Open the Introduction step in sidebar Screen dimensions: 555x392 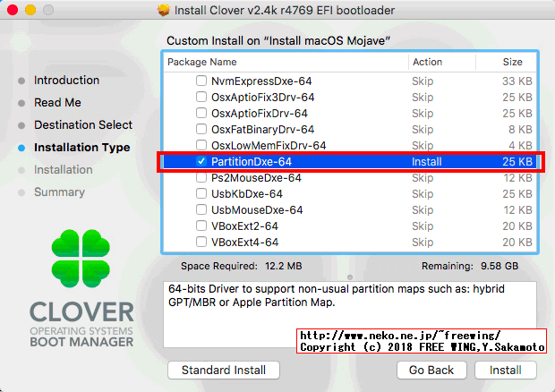point(66,81)
